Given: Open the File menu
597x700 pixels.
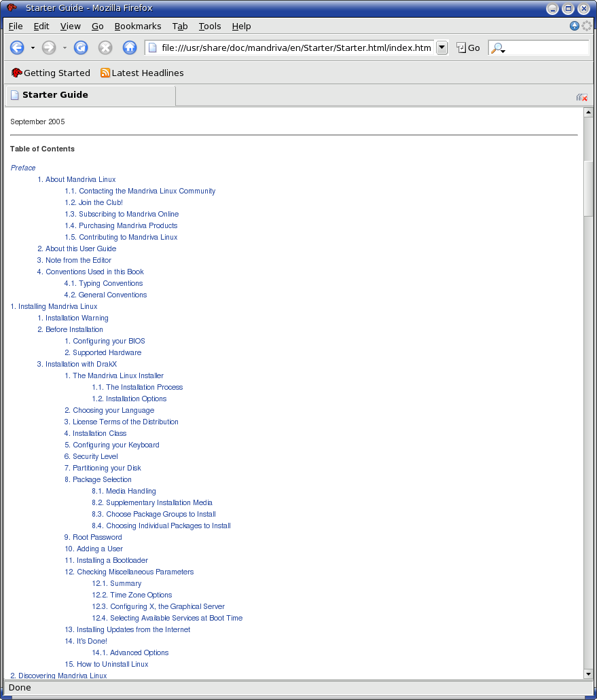Looking at the screenshot, I should coord(16,26).
